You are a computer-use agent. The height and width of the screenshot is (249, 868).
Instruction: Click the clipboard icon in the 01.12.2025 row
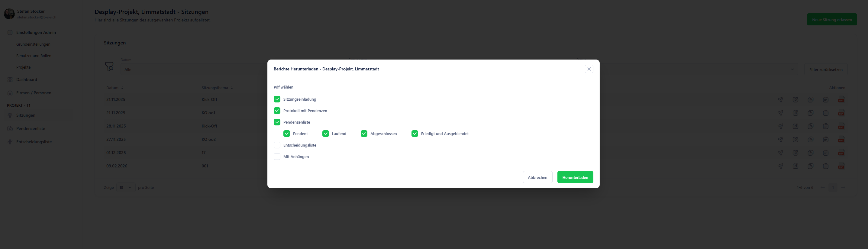[x=825, y=153]
